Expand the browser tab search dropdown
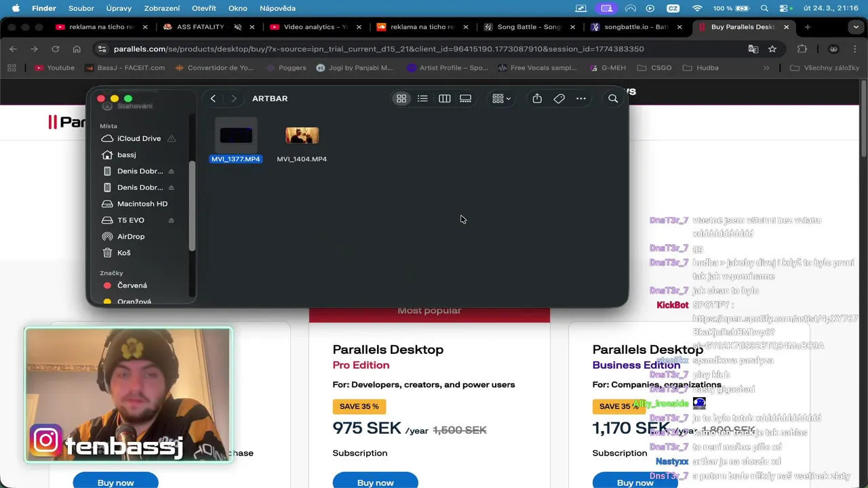868x488 pixels. pyautogui.click(x=856, y=27)
